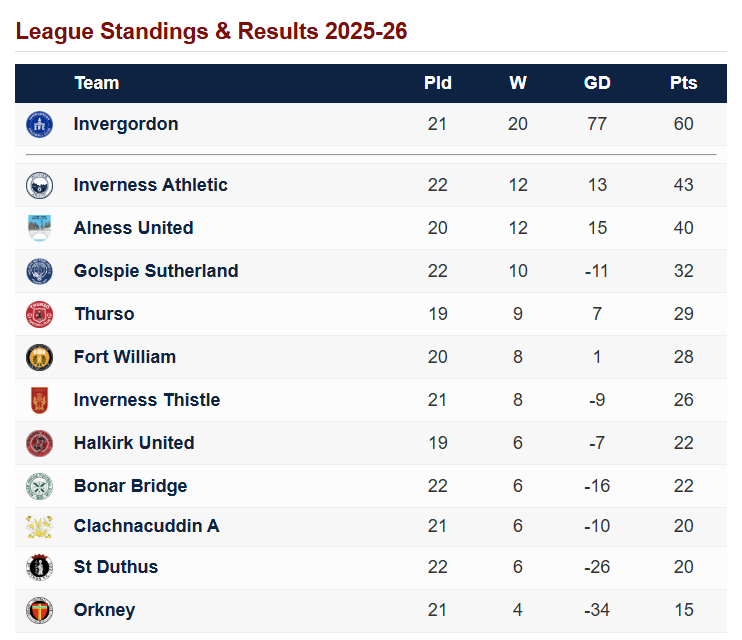Click the Orkney club crest icon

point(39,610)
